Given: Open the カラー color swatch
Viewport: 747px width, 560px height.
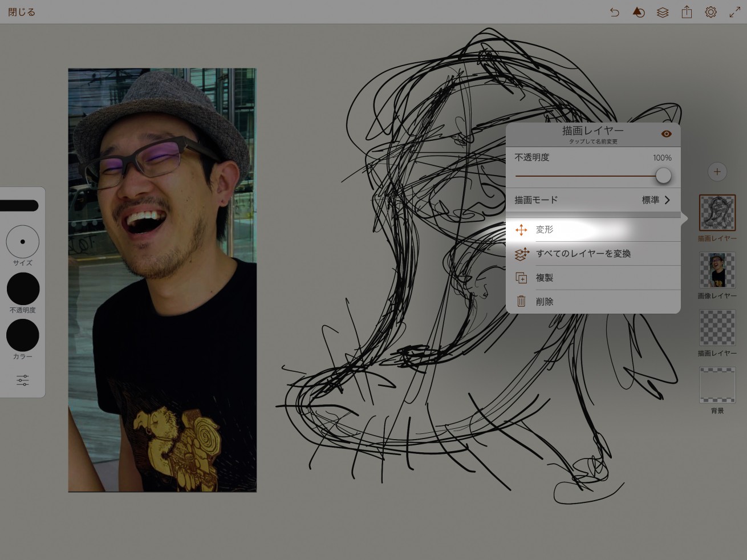Looking at the screenshot, I should tap(23, 335).
